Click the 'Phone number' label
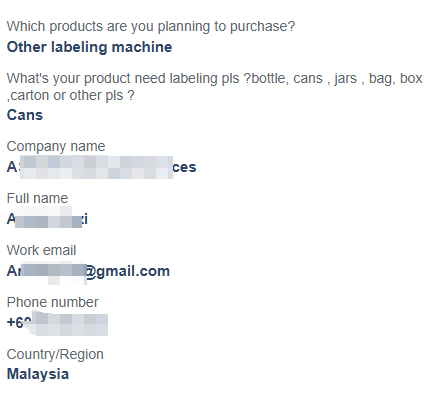434x404 pixels. (x=53, y=302)
